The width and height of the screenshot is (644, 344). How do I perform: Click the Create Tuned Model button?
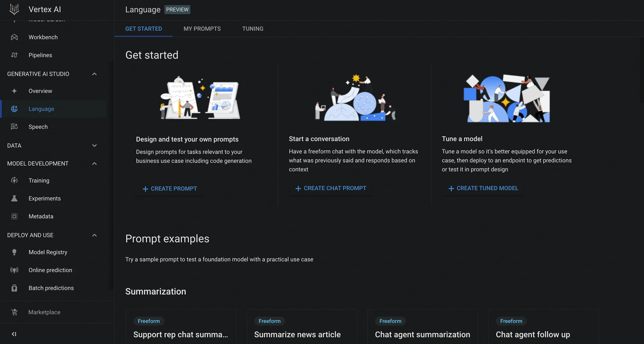tap(483, 188)
